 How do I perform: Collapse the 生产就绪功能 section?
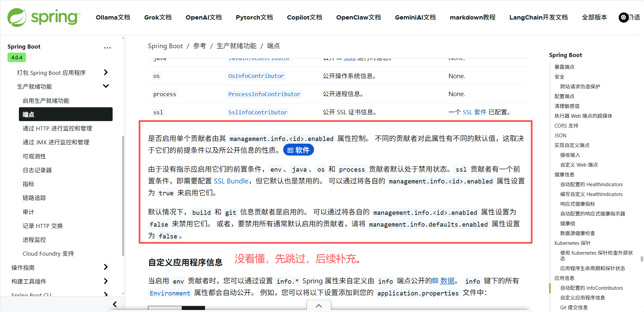(x=106, y=86)
